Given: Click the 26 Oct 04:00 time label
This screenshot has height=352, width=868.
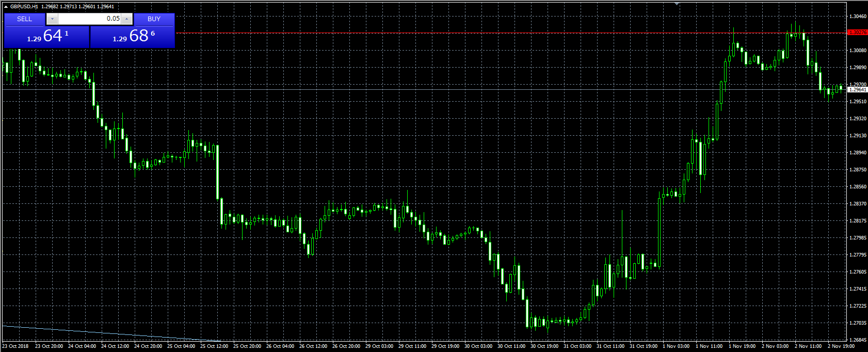Looking at the screenshot, I should pos(280,346).
